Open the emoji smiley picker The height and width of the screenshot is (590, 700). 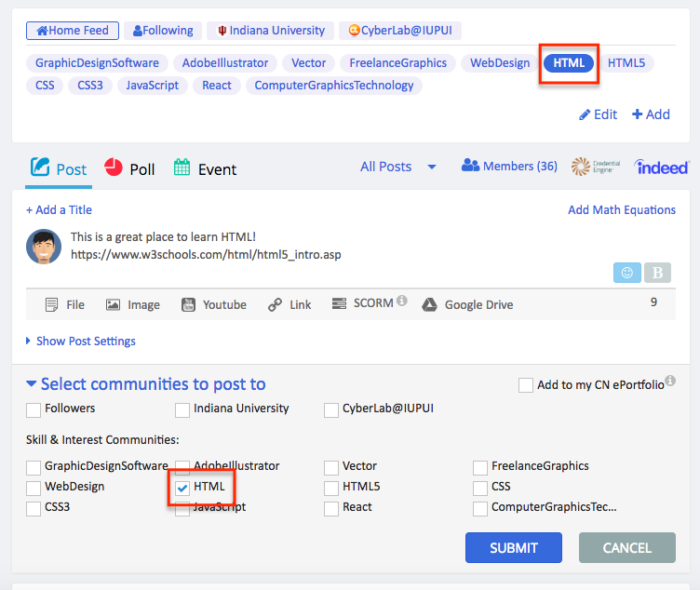pyautogui.click(x=627, y=273)
